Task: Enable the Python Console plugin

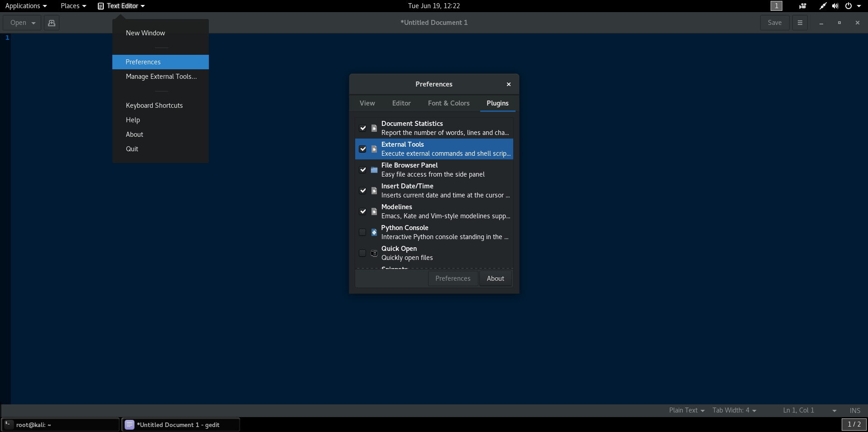Action: (362, 232)
